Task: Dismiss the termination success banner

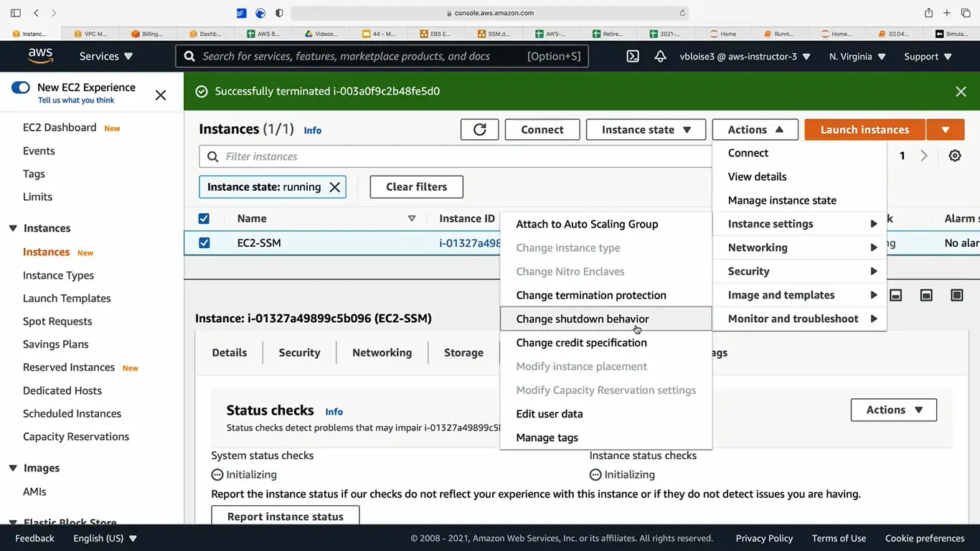Action: [x=961, y=91]
